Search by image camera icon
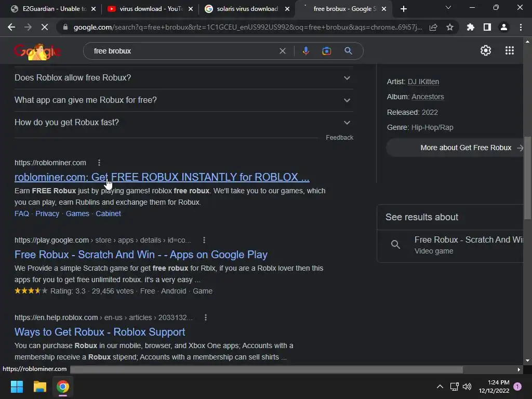 (326, 51)
